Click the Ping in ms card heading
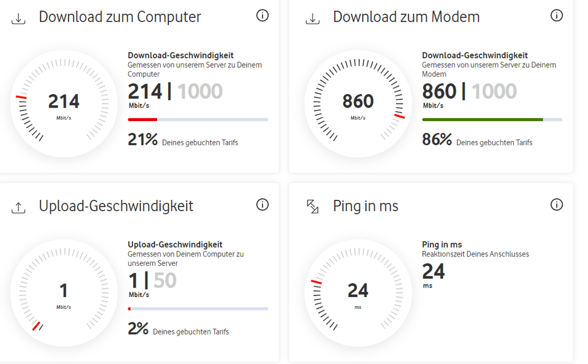 pyautogui.click(x=366, y=206)
